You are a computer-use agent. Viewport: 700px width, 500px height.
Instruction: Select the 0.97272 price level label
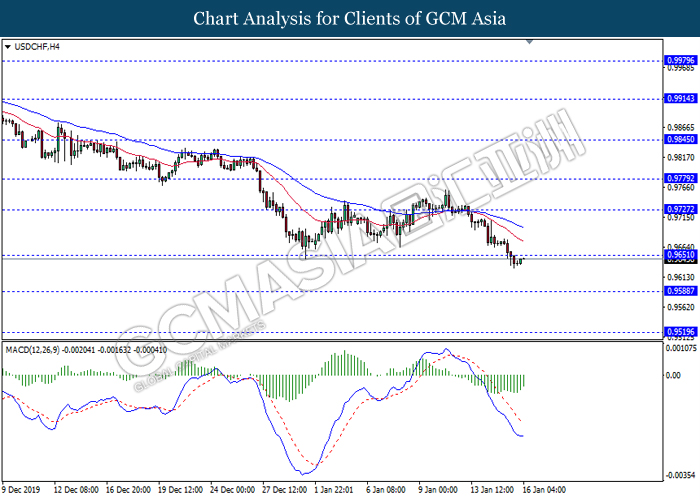tap(680, 209)
